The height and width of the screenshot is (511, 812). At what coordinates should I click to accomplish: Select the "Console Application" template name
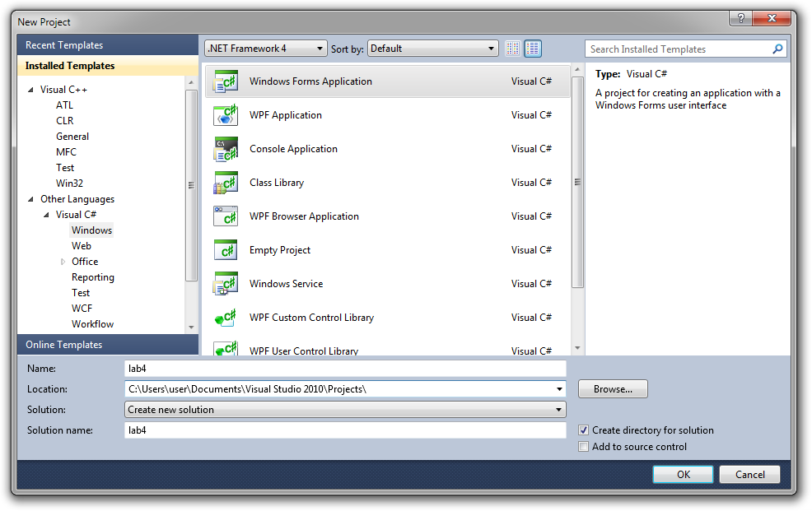[x=294, y=149]
